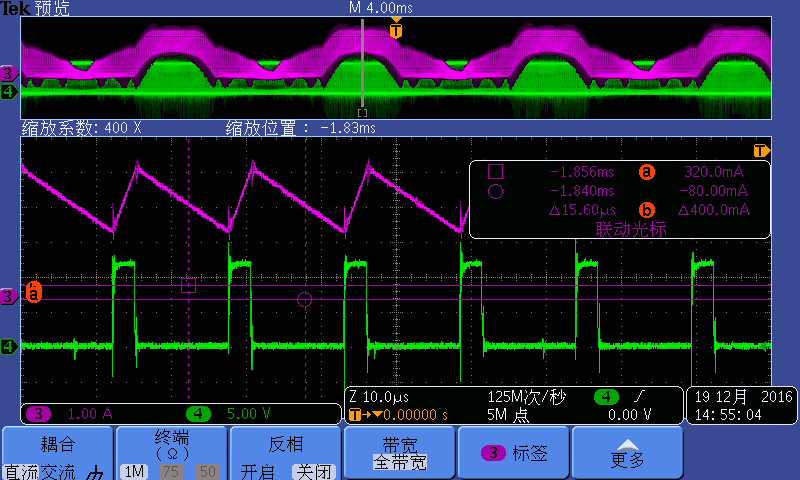Turn invert 开启 on
This screenshot has width=800, height=480.
[258, 472]
